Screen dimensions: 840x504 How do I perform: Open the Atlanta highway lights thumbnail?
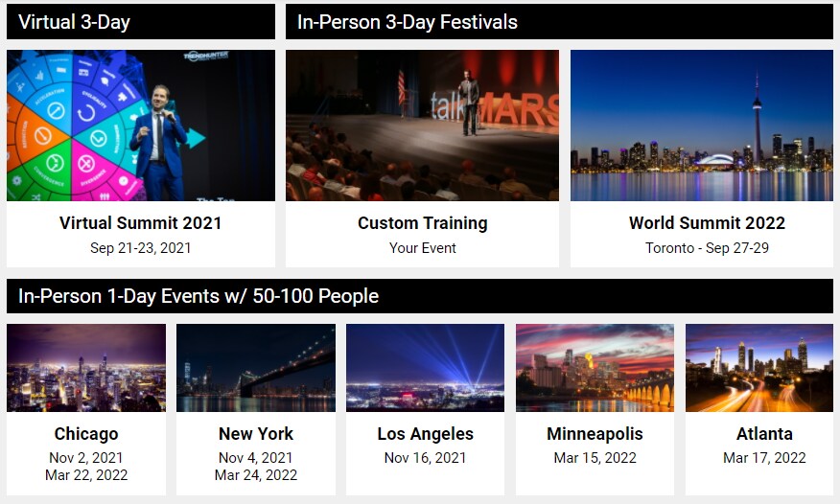click(759, 368)
